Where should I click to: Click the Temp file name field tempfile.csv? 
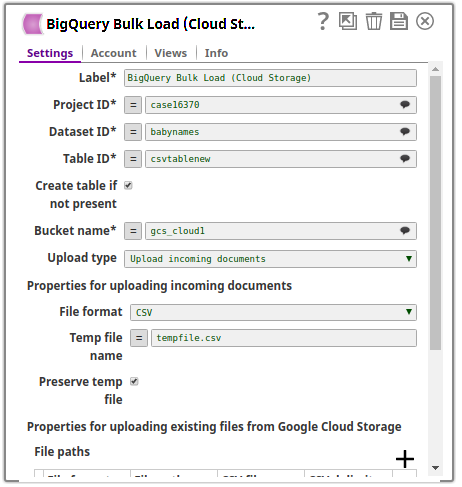284,338
